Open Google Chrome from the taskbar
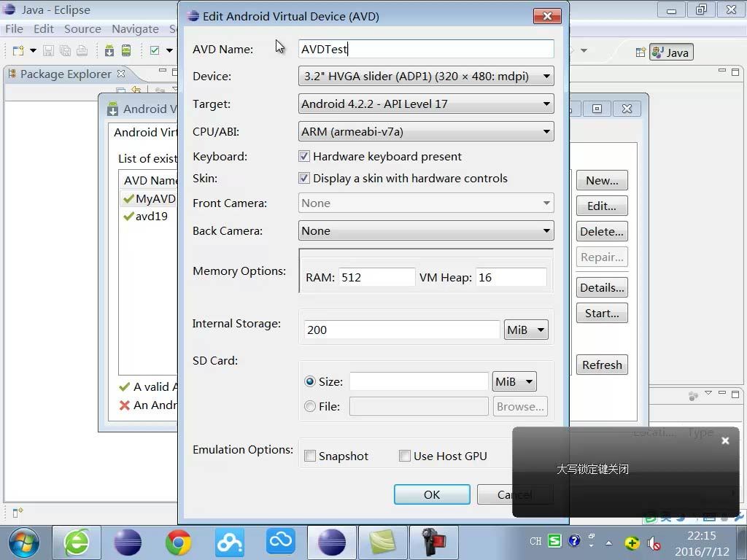 tap(178, 542)
